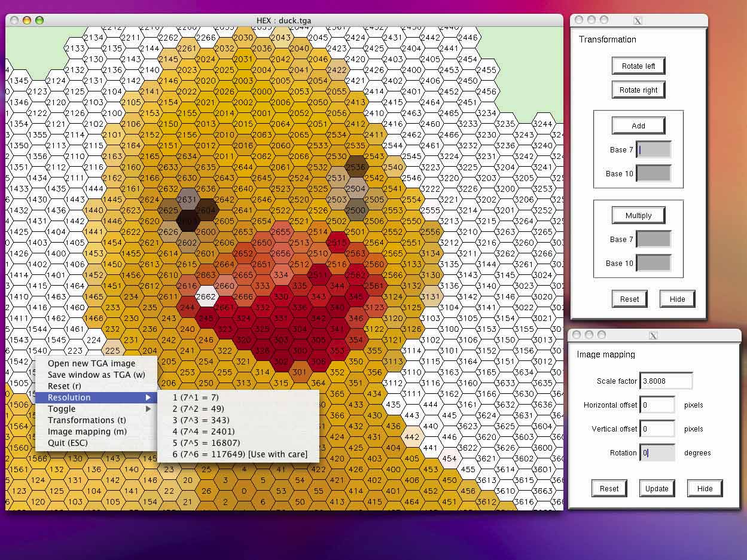The image size is (747, 560).
Task: Click the Rotate left button
Action: 638,66
